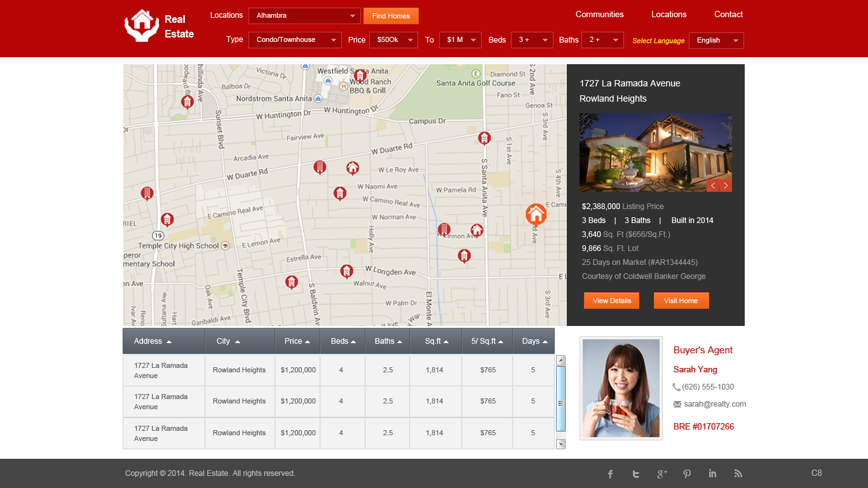Open the Condo/Townhouse property type dropdown
The image size is (868, 488).
[294, 39]
